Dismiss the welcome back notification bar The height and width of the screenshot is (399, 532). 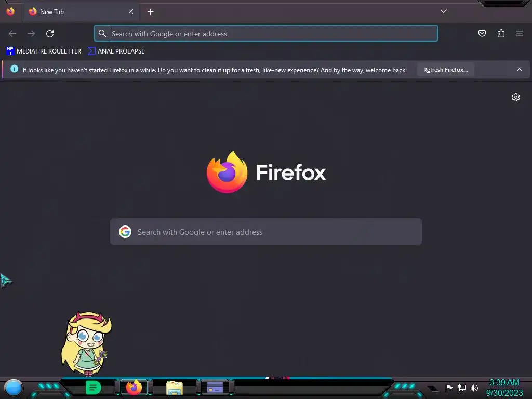pyautogui.click(x=520, y=69)
